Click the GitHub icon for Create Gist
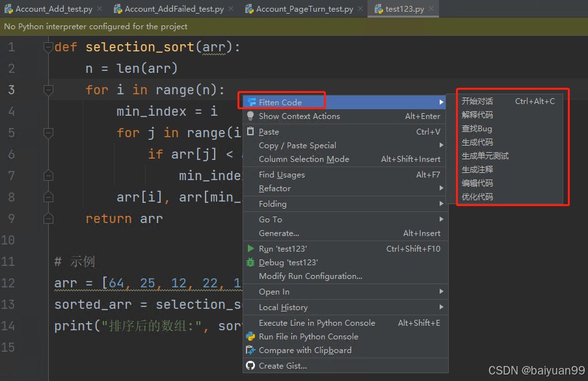The width and height of the screenshot is (588, 381). point(250,365)
